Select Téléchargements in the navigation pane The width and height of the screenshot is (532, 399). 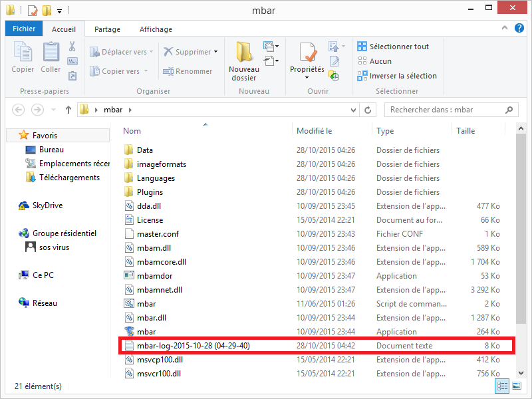(69, 178)
